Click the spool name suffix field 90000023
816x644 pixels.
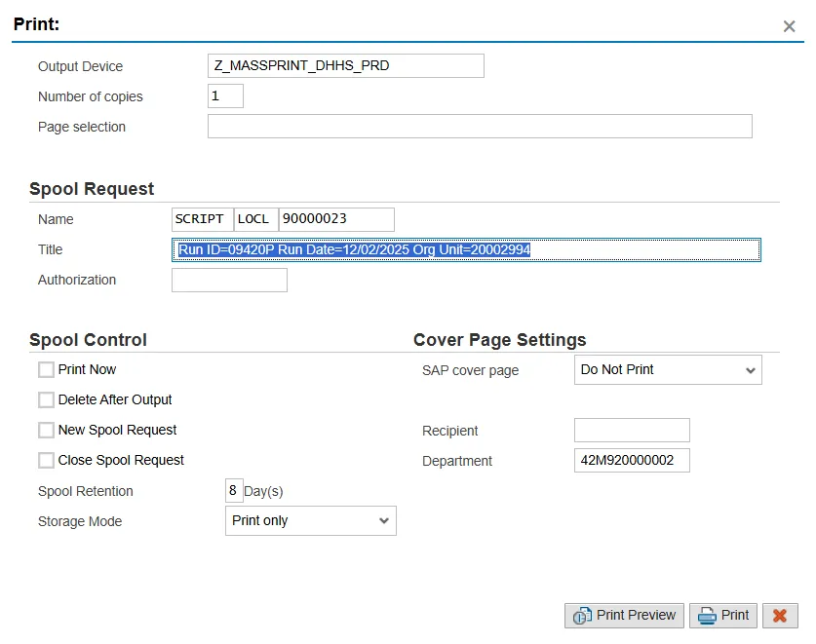pyautogui.click(x=336, y=219)
